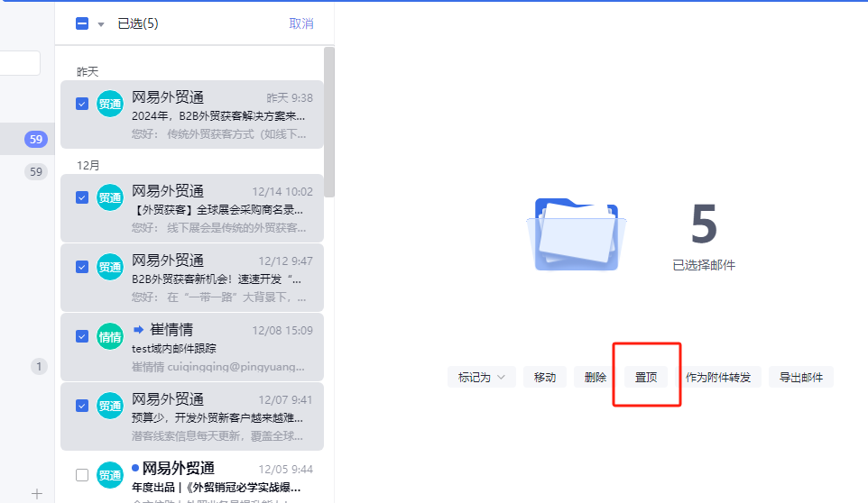This screenshot has height=503, width=868.
Task: Click the 贸通 avatar of the 12/14 10:02 email
Action: [x=110, y=198]
